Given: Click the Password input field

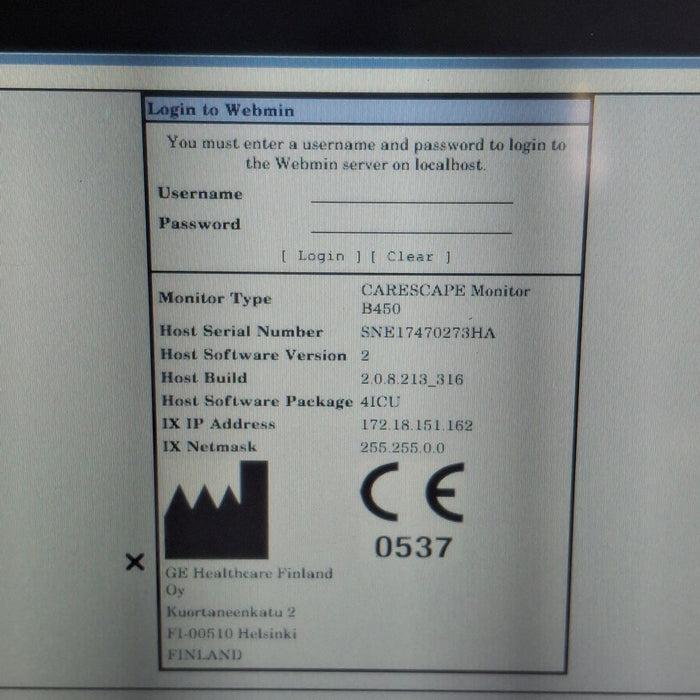Looking at the screenshot, I should 412,224.
